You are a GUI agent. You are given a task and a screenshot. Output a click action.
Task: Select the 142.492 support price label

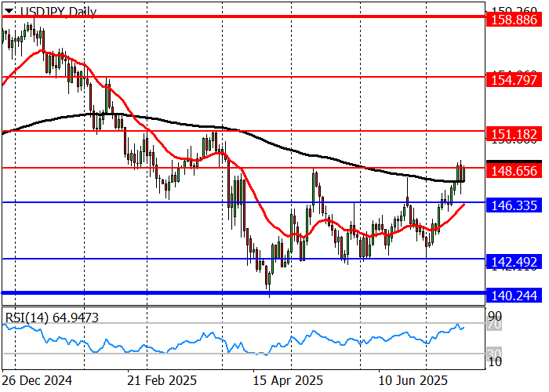click(x=514, y=262)
